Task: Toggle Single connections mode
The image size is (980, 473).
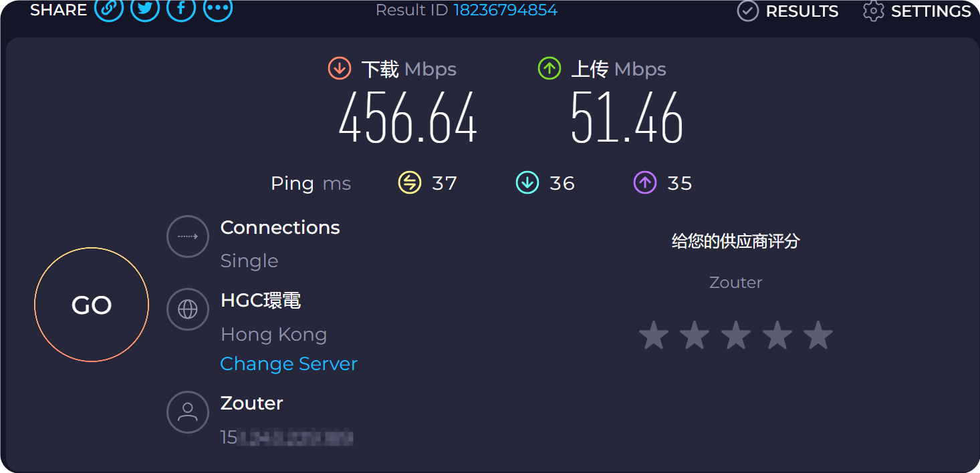Action: 249,261
